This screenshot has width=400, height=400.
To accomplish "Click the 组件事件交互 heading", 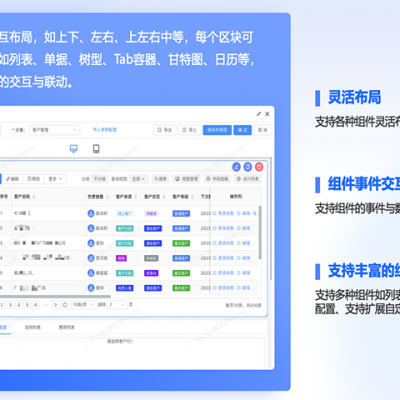I will (x=364, y=184).
